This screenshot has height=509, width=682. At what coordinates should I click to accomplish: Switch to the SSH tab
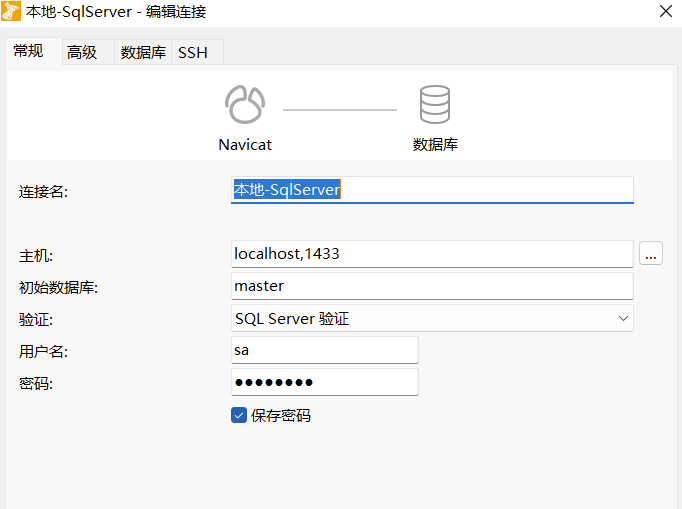pos(197,52)
